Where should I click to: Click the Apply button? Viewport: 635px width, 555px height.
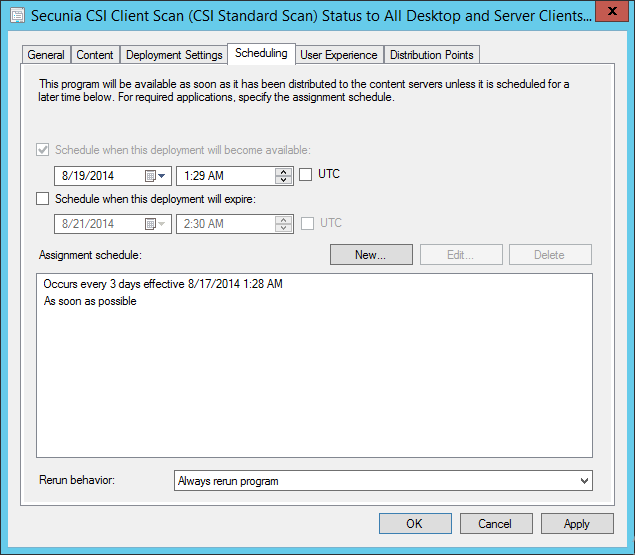(577, 524)
